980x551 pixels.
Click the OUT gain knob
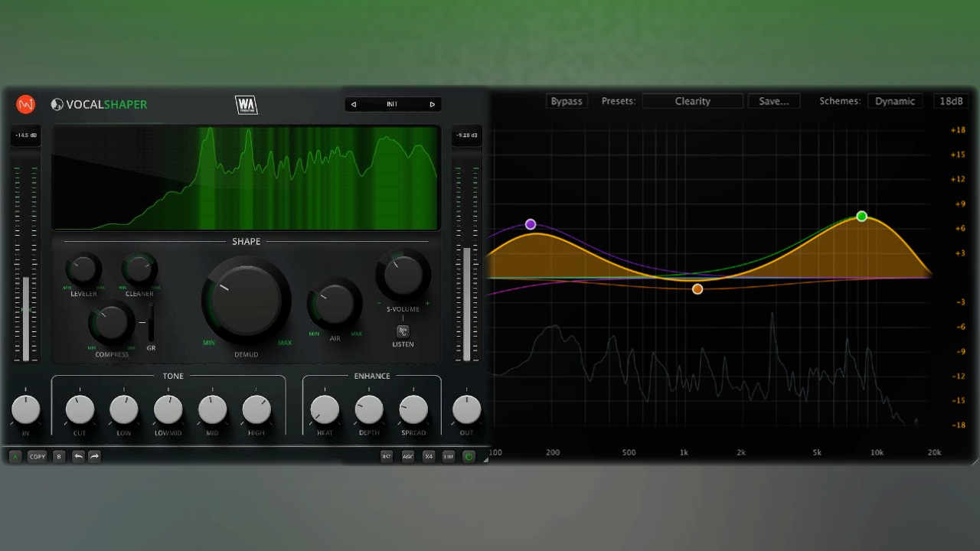[466, 410]
